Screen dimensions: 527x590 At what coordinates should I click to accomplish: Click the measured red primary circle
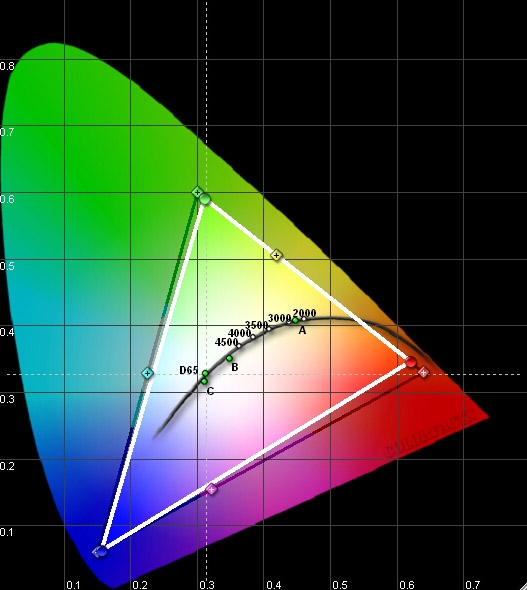[411, 362]
